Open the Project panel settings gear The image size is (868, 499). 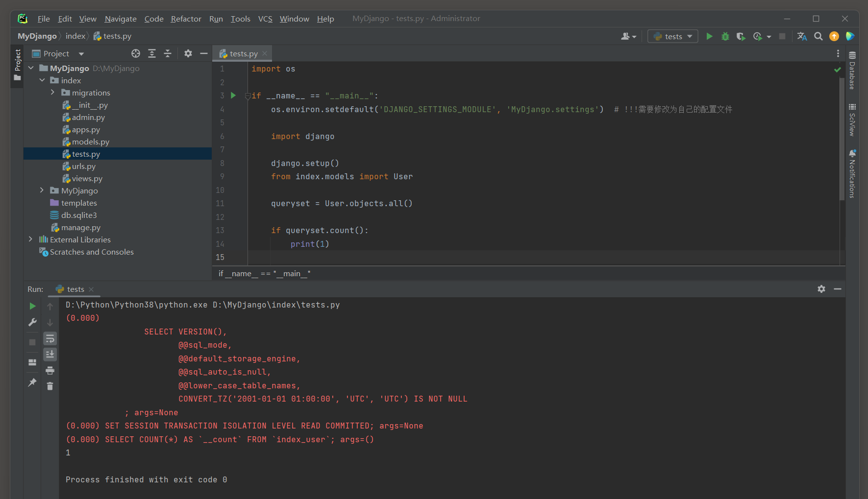click(188, 53)
